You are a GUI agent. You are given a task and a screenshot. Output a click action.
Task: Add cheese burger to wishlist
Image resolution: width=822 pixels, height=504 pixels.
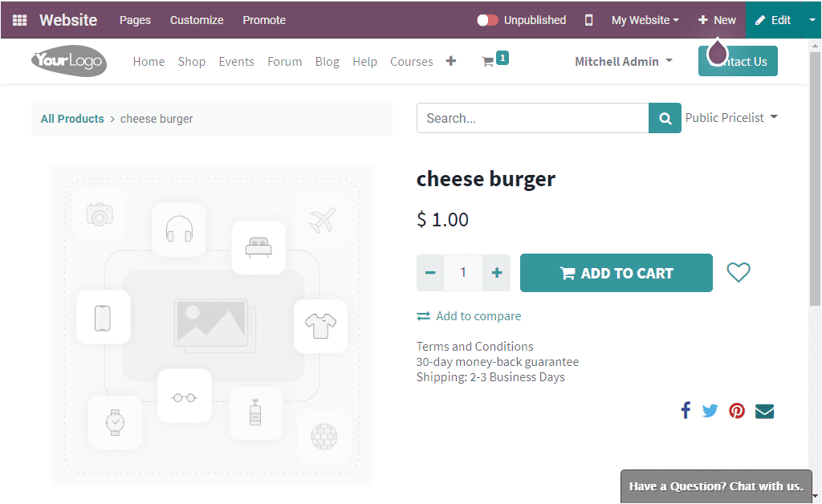tap(738, 272)
